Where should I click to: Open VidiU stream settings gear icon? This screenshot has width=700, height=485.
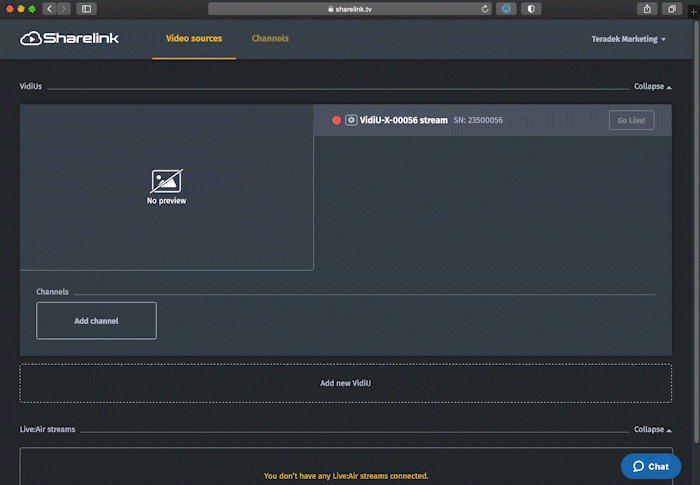click(x=351, y=120)
